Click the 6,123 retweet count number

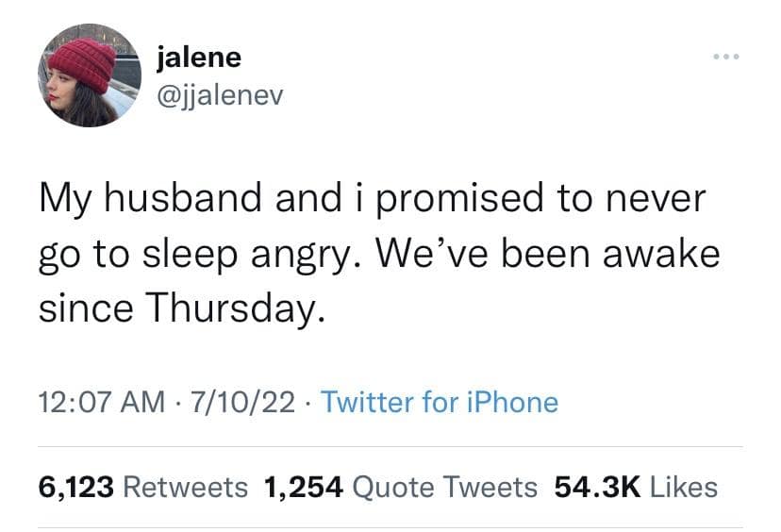click(x=75, y=487)
